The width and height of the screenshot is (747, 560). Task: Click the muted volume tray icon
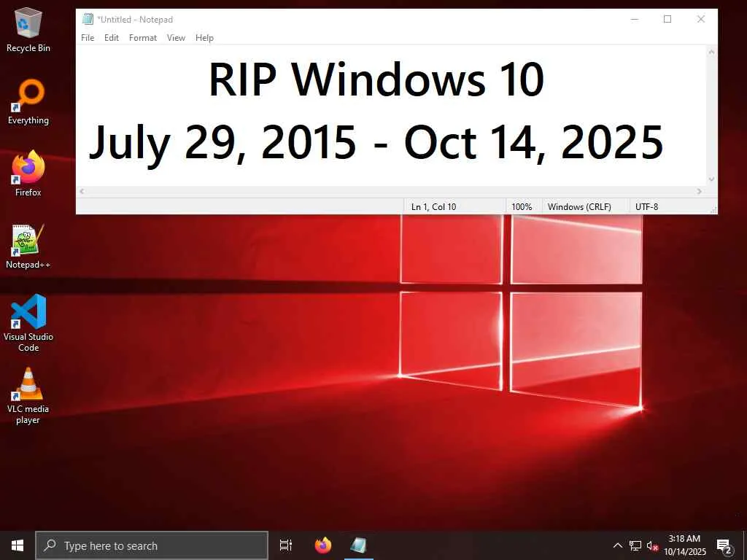click(x=652, y=545)
